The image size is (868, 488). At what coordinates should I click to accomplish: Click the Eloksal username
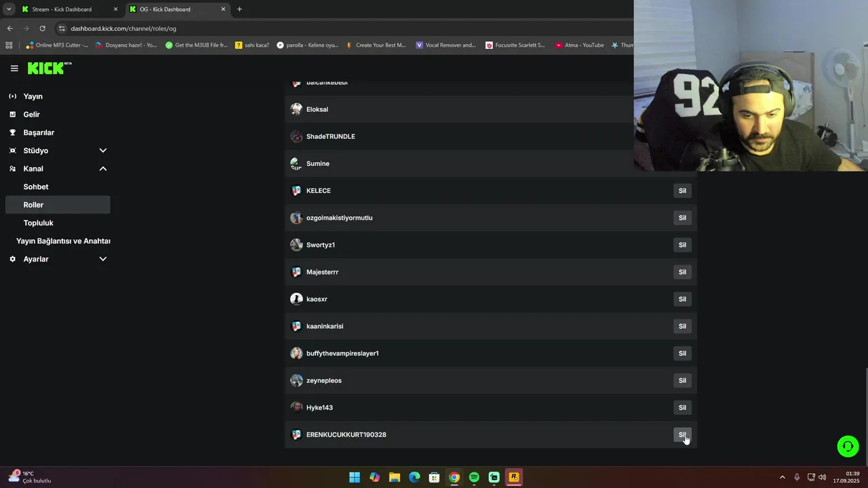coord(317,109)
